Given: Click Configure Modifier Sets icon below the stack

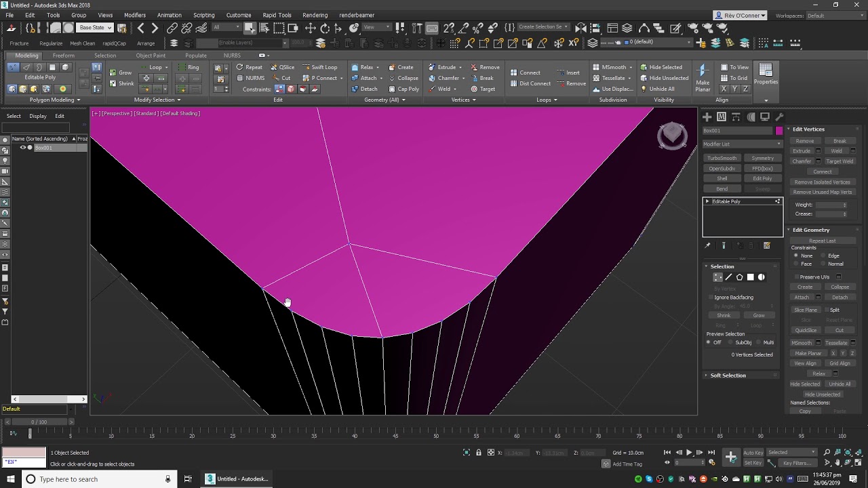Looking at the screenshot, I should [767, 245].
